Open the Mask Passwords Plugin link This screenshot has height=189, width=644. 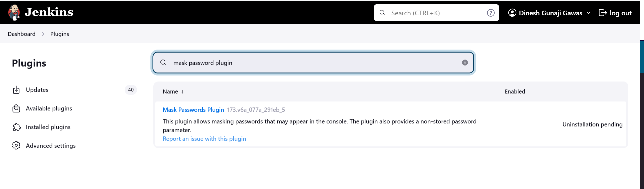point(193,110)
